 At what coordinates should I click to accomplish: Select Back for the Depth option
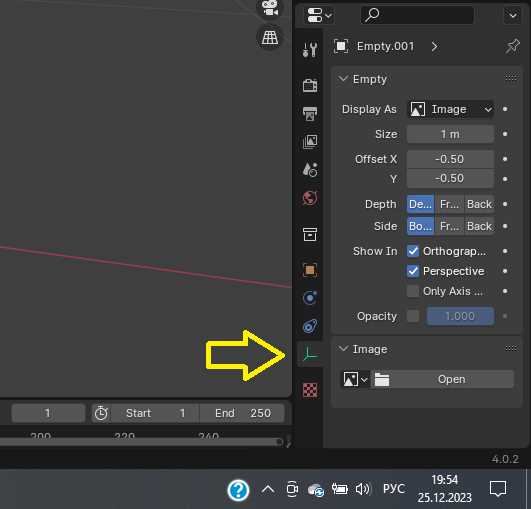coord(479,204)
